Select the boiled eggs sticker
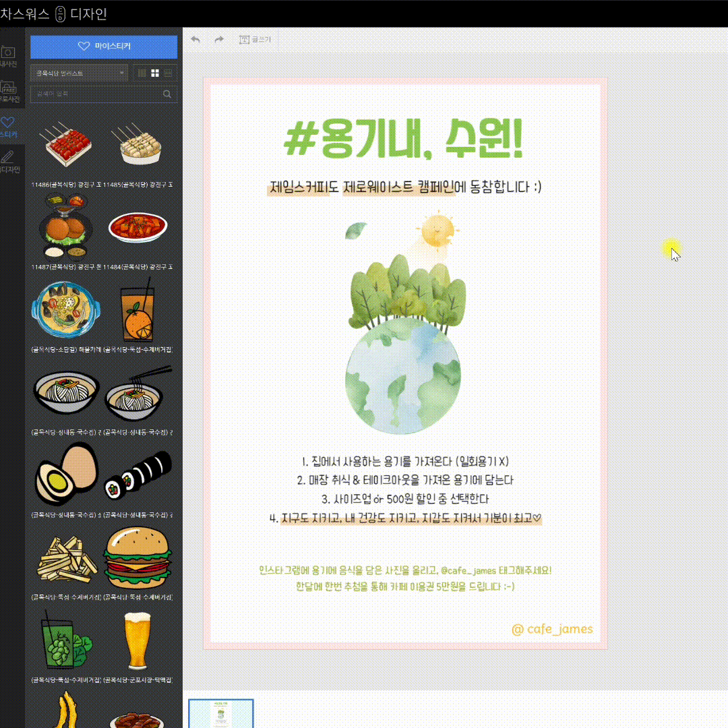 [66, 475]
